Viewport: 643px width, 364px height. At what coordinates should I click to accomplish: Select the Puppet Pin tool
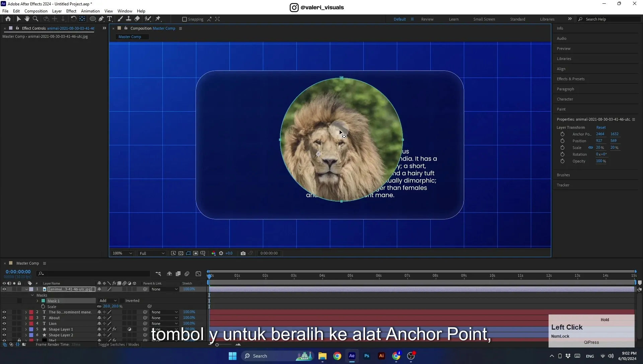[x=158, y=19]
